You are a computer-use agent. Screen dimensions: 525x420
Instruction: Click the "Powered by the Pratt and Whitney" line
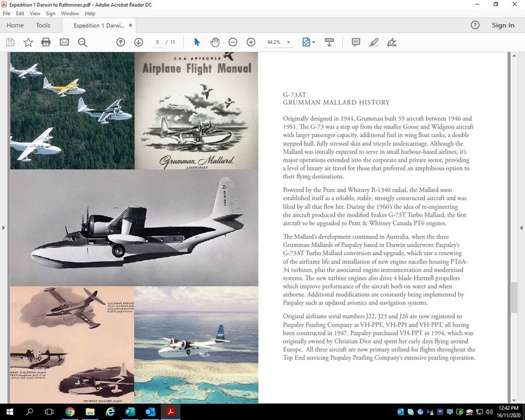tap(367, 190)
